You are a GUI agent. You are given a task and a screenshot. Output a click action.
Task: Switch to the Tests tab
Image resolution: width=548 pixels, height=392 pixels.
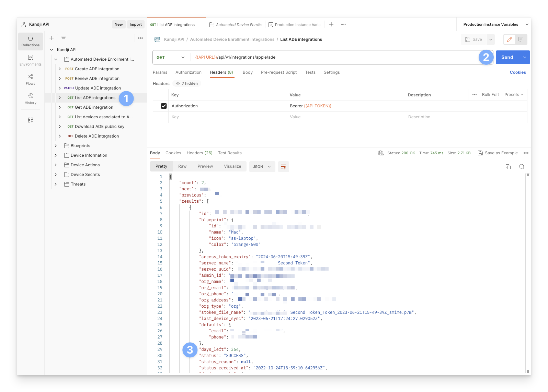coord(310,72)
